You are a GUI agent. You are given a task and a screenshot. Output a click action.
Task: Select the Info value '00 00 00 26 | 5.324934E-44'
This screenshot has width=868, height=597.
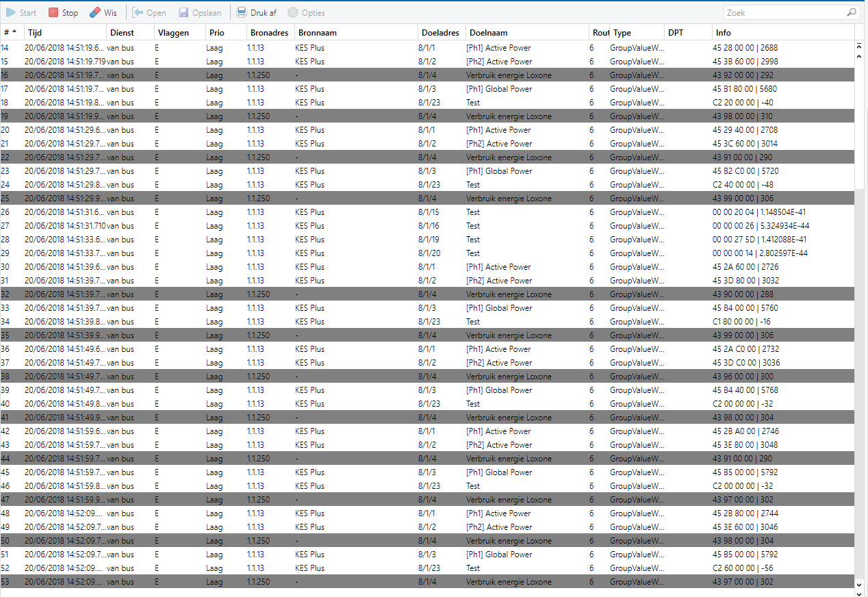click(x=760, y=226)
